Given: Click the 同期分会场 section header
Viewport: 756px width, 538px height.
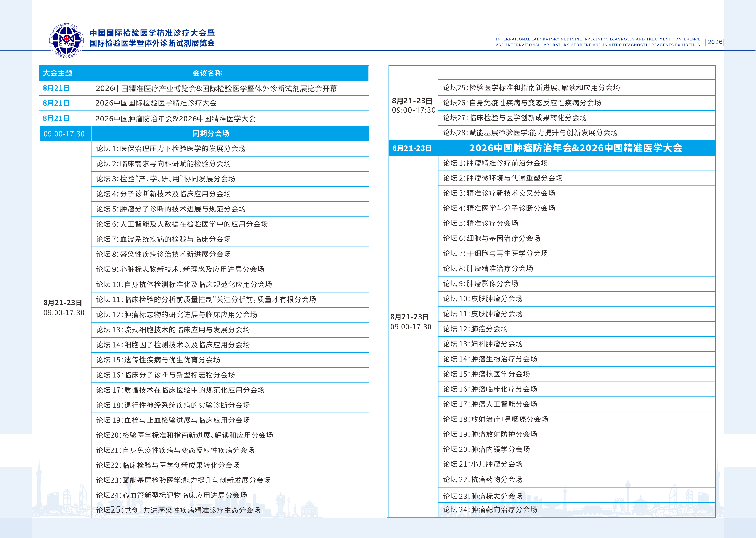Looking at the screenshot, I should 211,134.
